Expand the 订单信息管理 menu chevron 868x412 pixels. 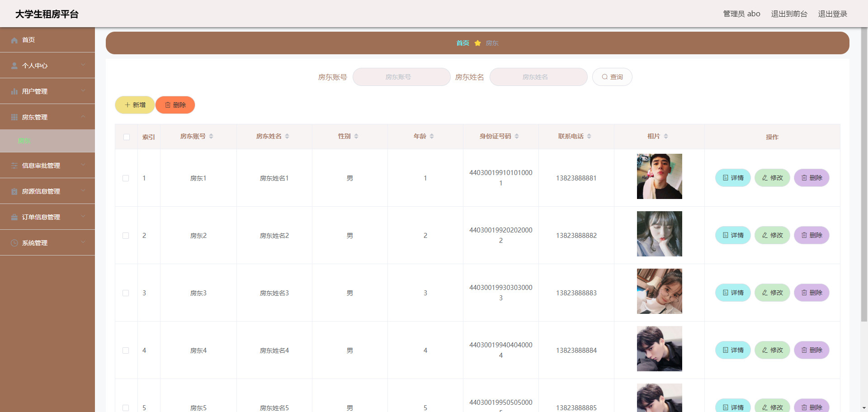click(x=83, y=217)
